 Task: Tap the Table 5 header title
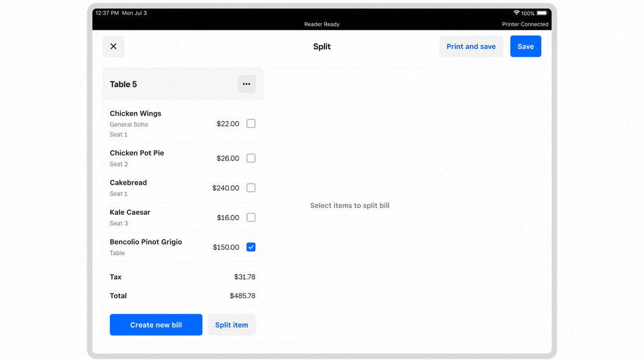[123, 85]
